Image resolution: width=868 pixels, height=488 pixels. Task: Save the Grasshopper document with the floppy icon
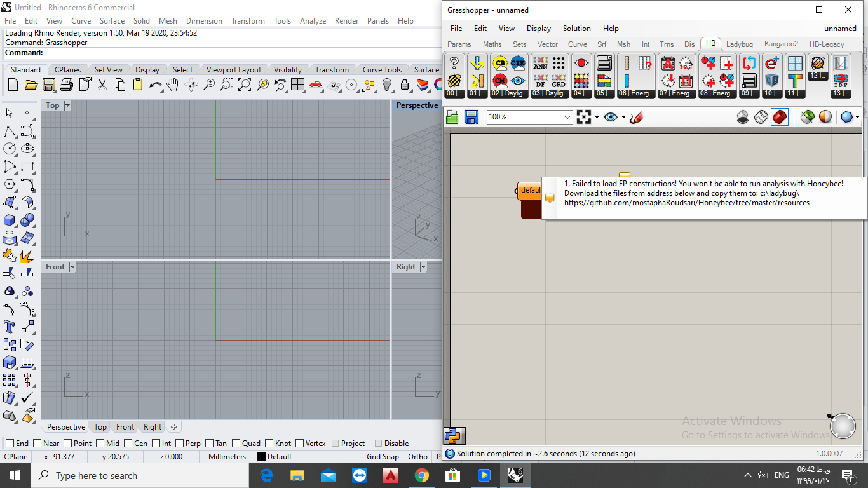(x=471, y=117)
